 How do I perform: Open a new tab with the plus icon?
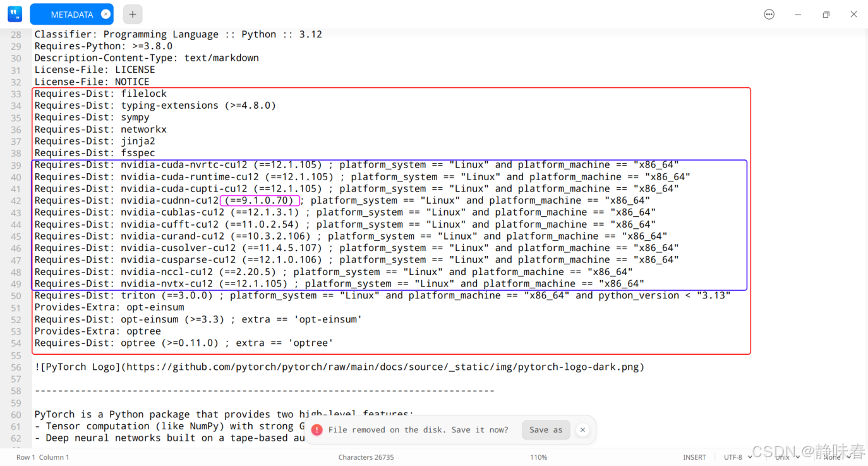131,13
